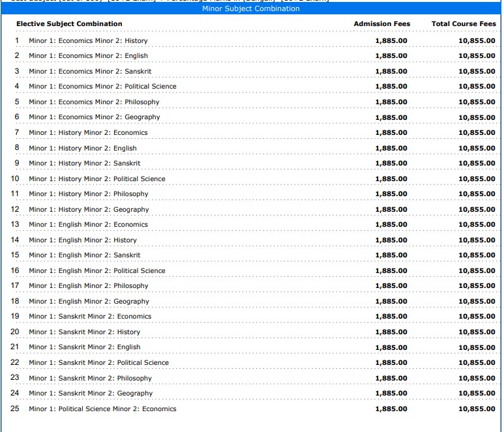Image resolution: width=504 pixels, height=432 pixels.
Task: Select the English with Economics combination
Action: tap(88, 225)
